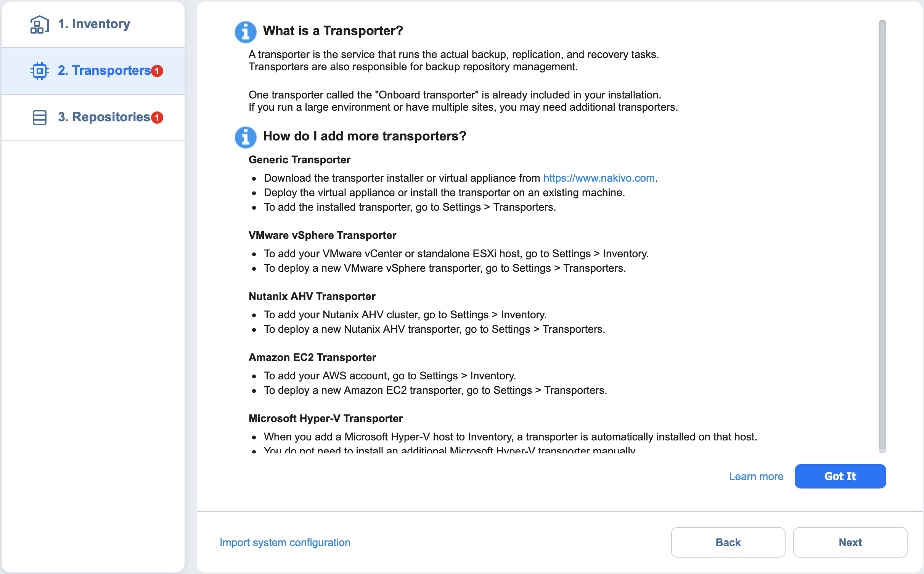Image resolution: width=924 pixels, height=574 pixels.
Task: Click the 'Generic Transporter' subheading
Action: (x=299, y=160)
